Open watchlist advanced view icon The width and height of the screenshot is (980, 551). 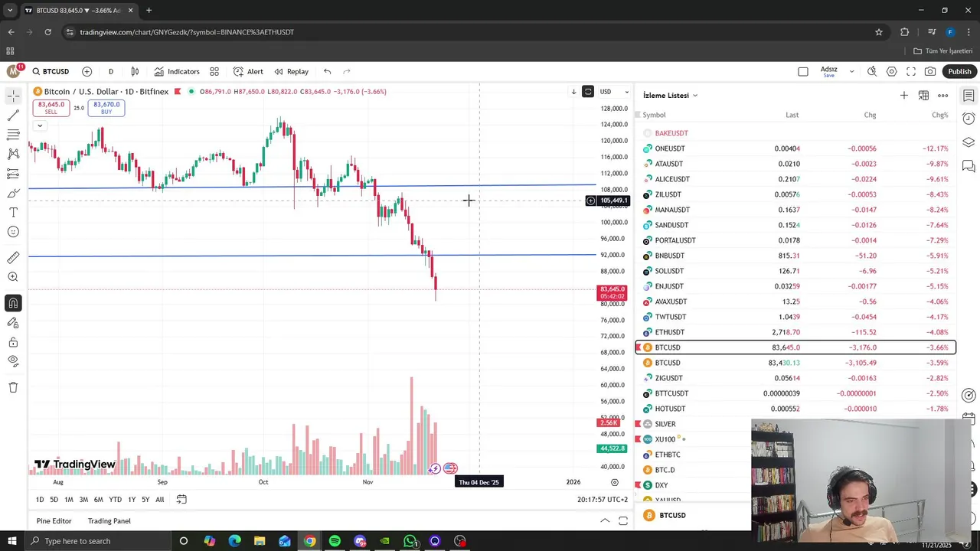[924, 95]
